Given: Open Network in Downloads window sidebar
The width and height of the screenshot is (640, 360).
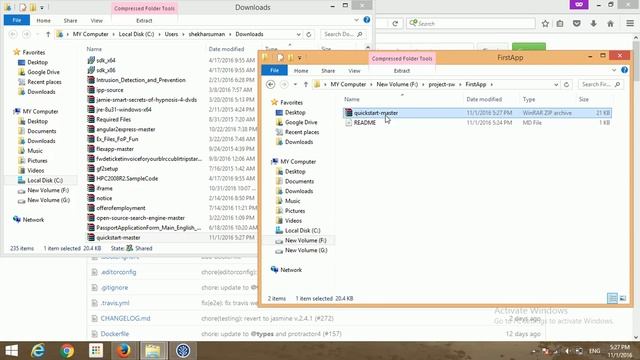Looking at the screenshot, I should (33, 220).
